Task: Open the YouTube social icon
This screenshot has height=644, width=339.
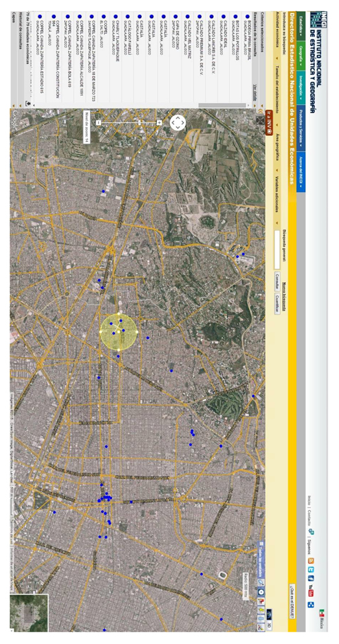Action: 311,592
